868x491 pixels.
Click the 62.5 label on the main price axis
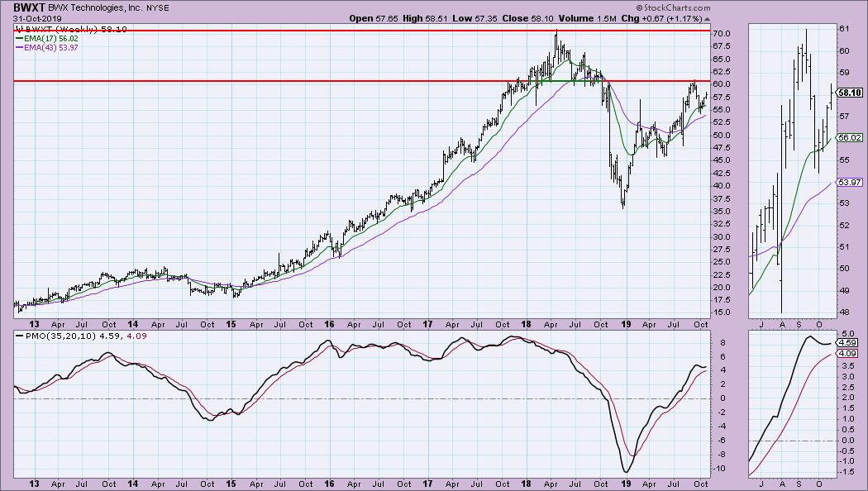[722, 72]
